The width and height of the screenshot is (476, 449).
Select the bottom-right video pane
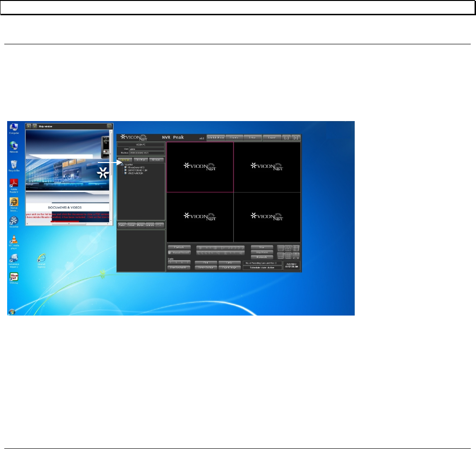[x=267, y=217]
